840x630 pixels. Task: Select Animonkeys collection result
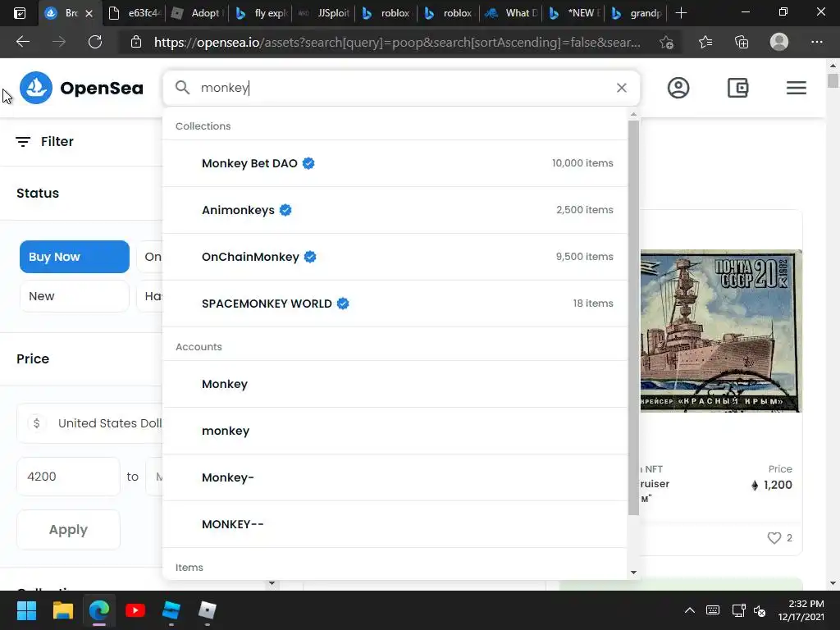click(395, 210)
